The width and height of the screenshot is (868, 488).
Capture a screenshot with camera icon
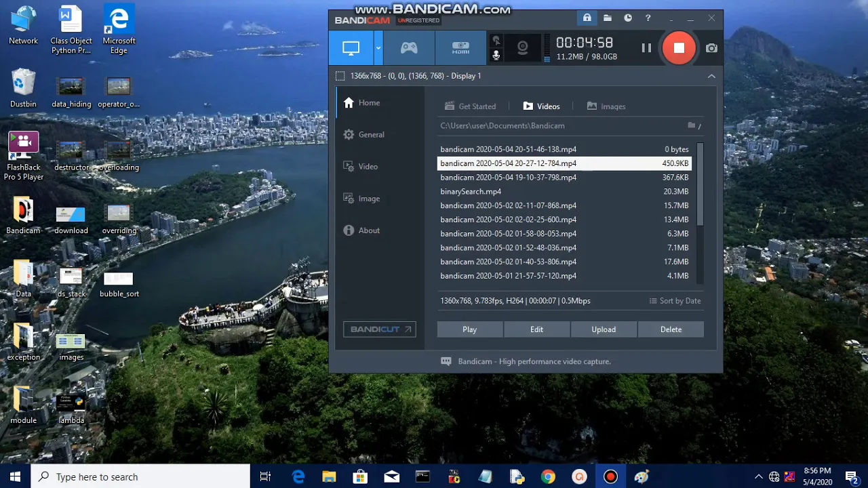click(711, 48)
